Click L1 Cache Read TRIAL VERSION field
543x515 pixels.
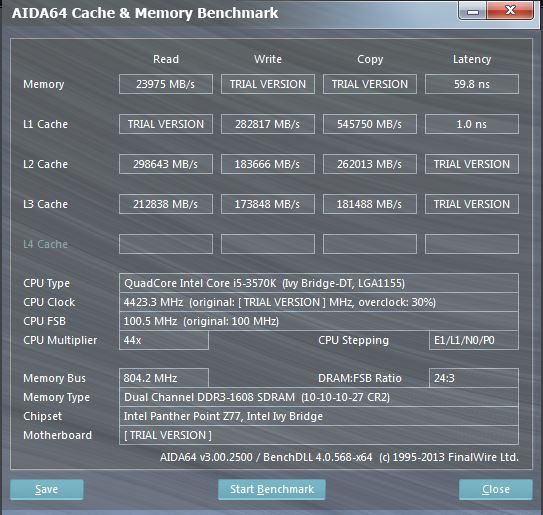point(166,124)
